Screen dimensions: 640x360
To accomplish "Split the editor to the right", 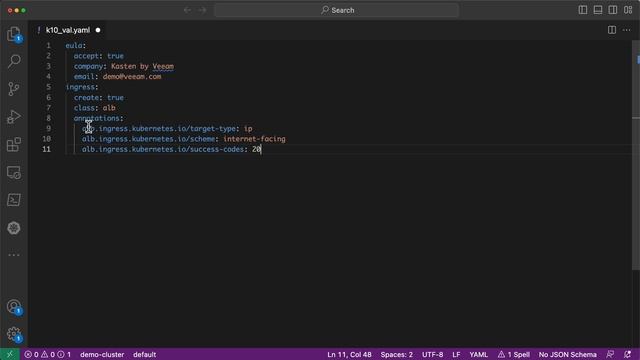I will click(612, 30).
